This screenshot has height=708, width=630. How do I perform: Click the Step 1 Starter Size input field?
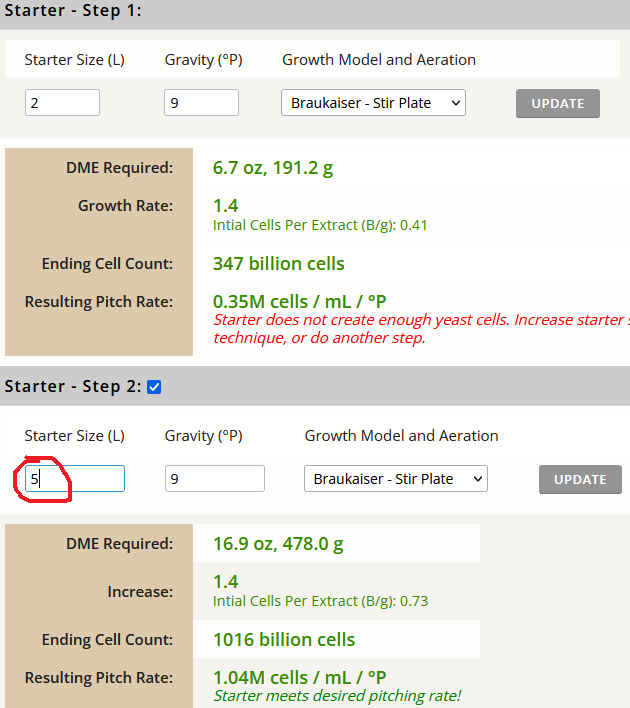(x=62, y=102)
